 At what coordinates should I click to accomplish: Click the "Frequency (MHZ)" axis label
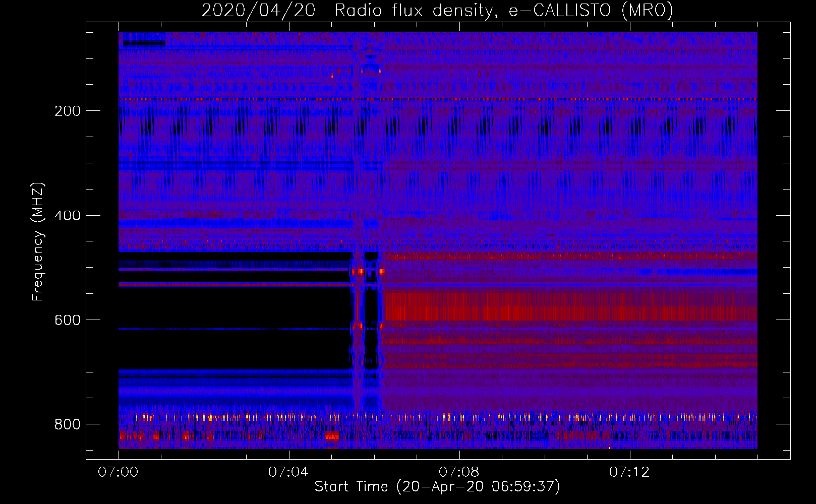tap(38, 242)
